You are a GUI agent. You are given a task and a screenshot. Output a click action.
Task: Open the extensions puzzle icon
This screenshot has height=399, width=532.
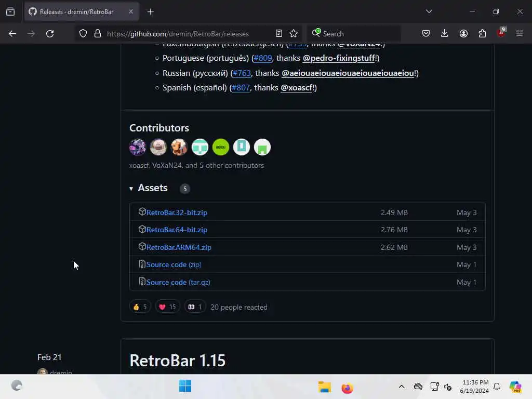482,34
